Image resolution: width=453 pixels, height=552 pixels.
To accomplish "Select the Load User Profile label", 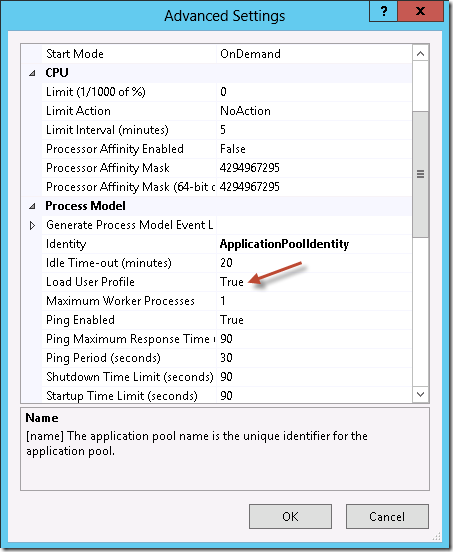I will coord(90,282).
